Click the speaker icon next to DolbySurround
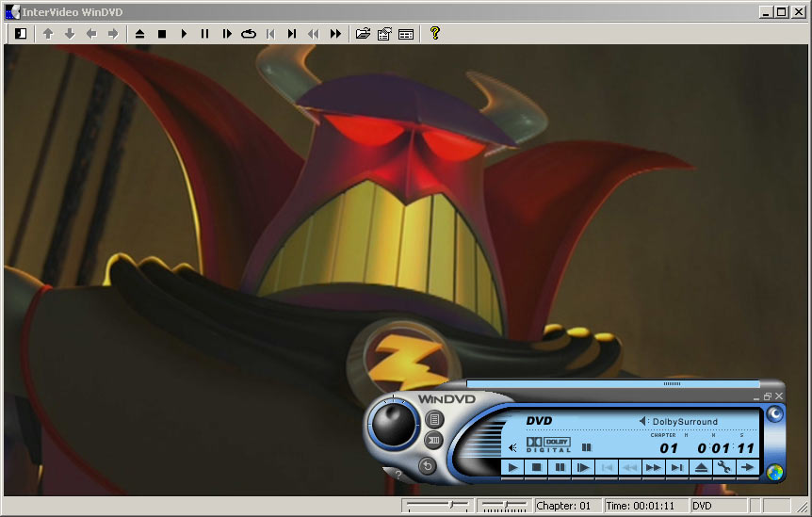Image resolution: width=812 pixels, height=517 pixels. point(643,421)
